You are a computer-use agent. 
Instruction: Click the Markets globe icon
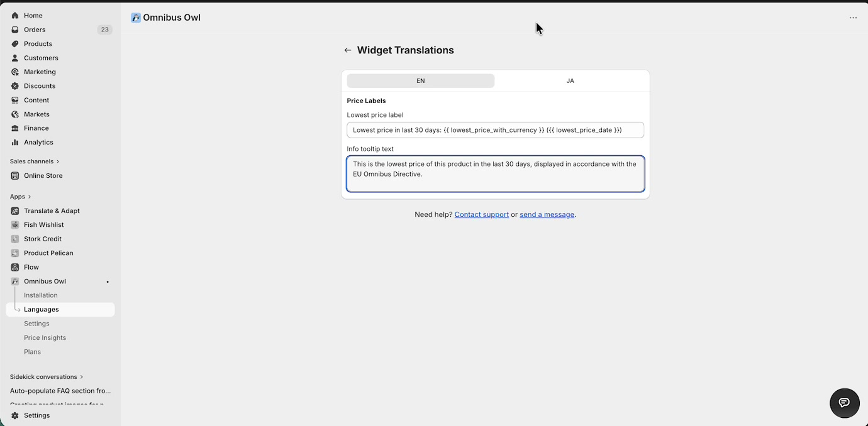pos(15,114)
